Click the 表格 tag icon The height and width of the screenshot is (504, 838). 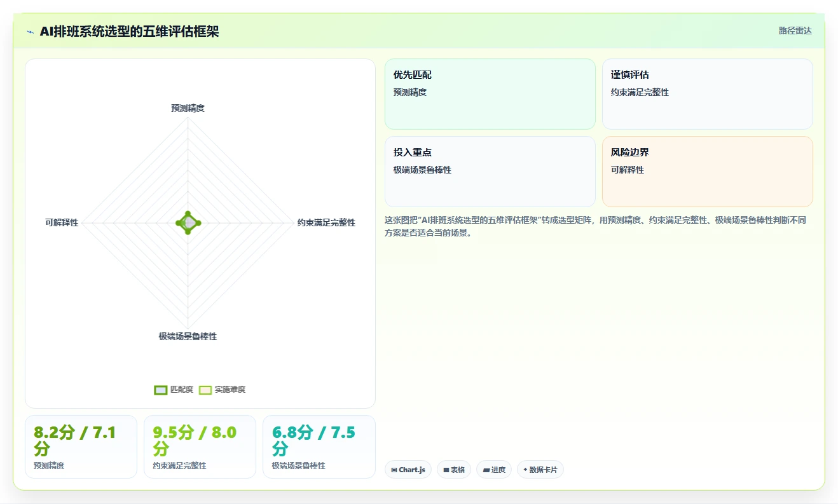tap(446, 470)
